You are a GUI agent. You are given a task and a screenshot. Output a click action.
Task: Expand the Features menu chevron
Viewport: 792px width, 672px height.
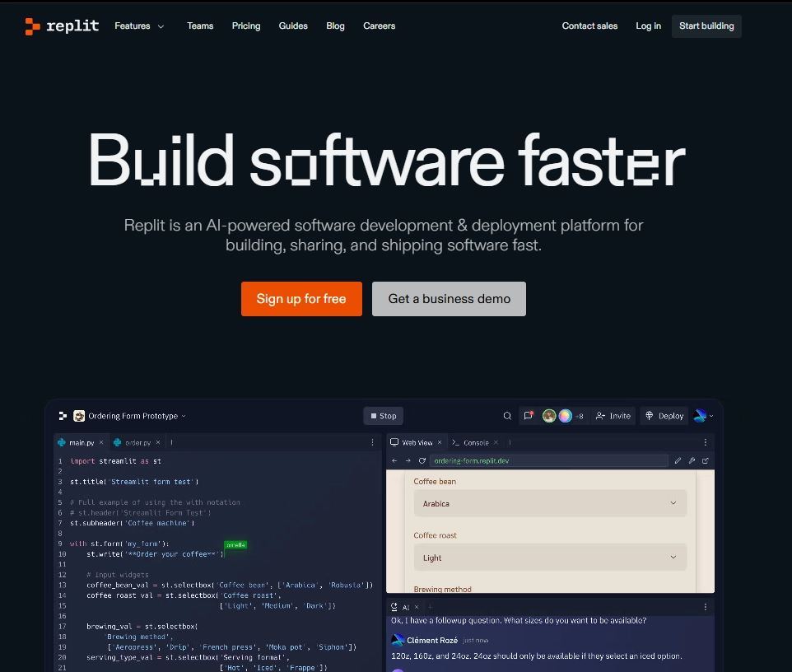click(x=161, y=26)
